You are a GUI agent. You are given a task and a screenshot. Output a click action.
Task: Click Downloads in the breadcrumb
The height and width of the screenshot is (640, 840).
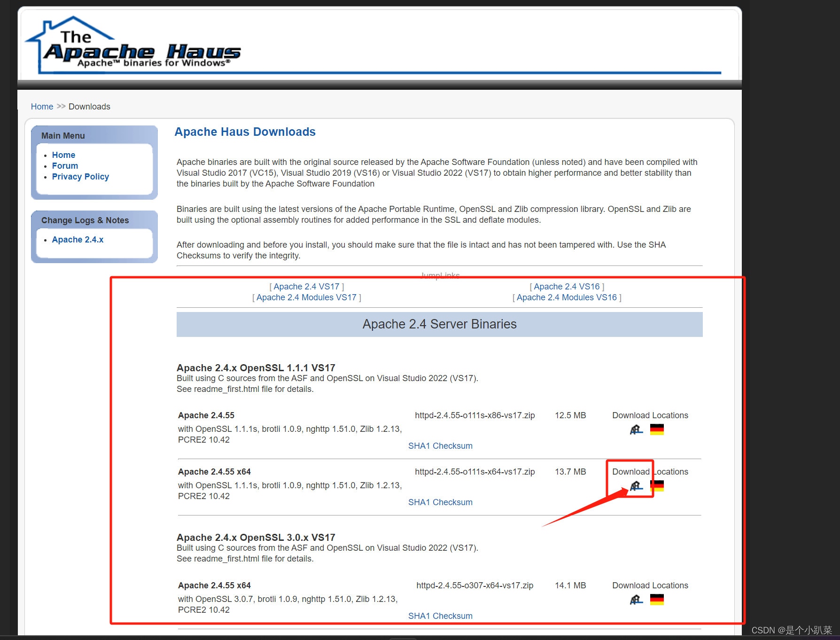(x=89, y=107)
